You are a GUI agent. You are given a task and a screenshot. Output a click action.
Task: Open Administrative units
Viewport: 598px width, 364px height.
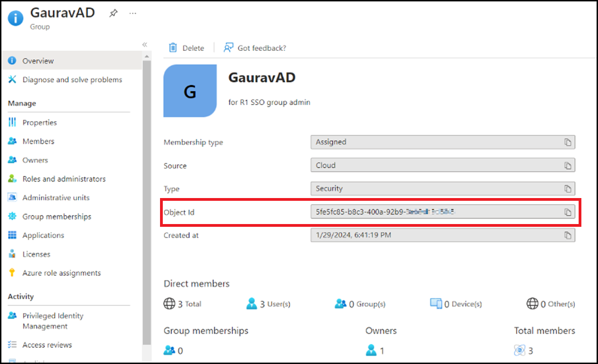pos(56,197)
